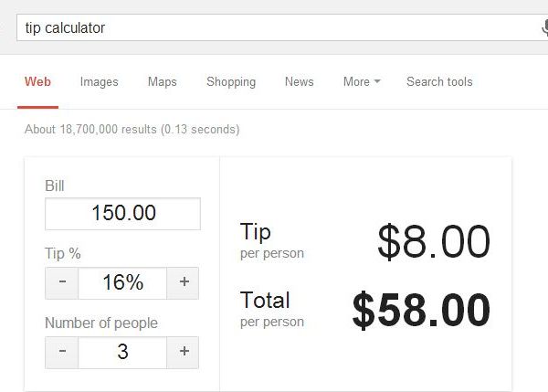Open Search tools options
The image size is (548, 392).
pos(439,81)
